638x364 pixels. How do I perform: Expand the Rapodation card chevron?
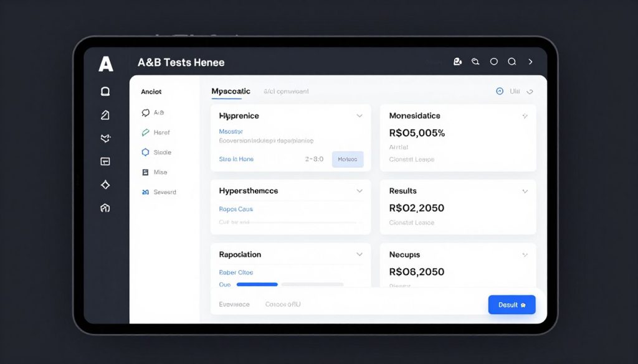click(359, 254)
